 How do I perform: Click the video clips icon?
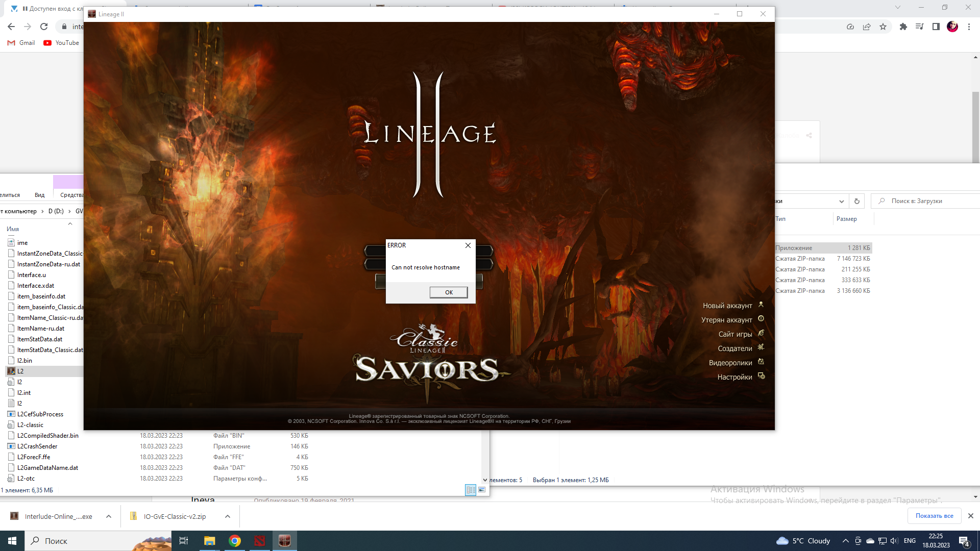[x=761, y=362]
